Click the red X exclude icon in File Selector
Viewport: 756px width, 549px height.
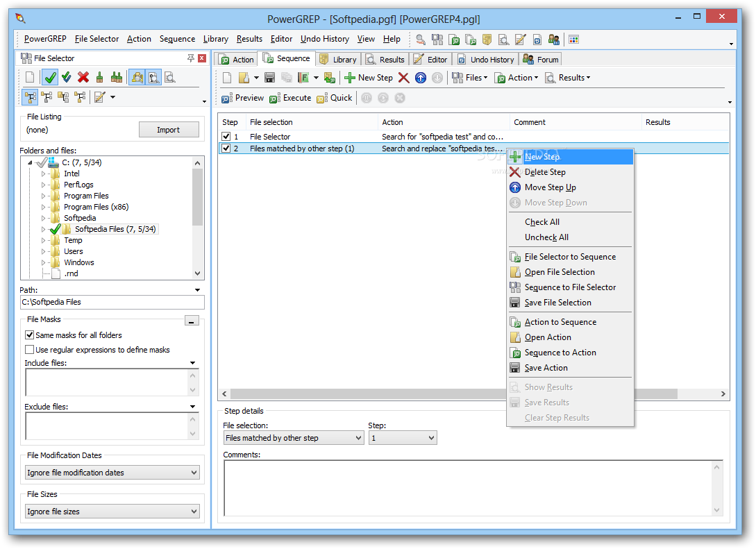point(83,77)
